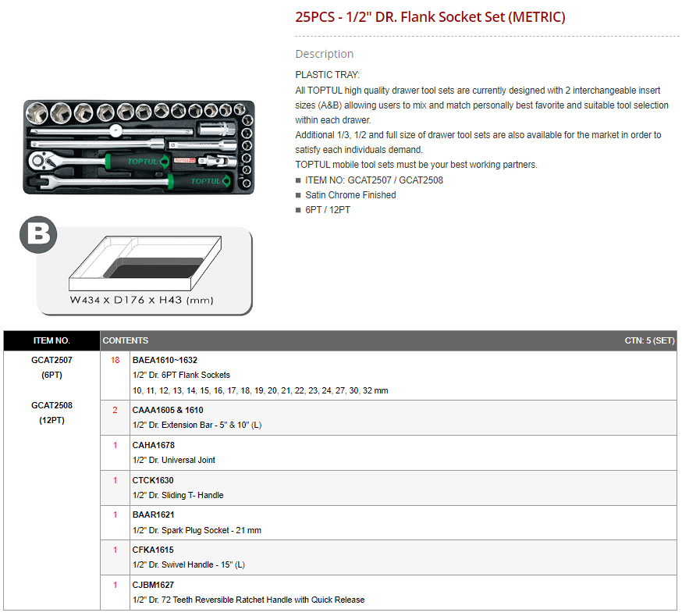The height and width of the screenshot is (616, 682).
Task: Click the 'CAHA1678' part code
Action: pos(153,445)
